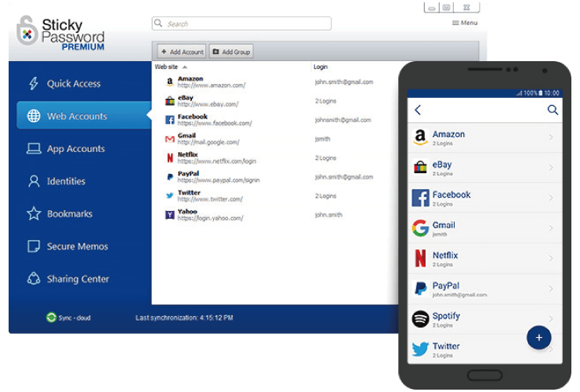Open Spotify entry chevron on phone
The width and height of the screenshot is (580, 392).
click(551, 319)
